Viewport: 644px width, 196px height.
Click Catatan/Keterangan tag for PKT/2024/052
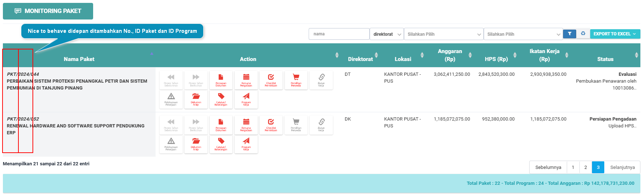coord(221,144)
